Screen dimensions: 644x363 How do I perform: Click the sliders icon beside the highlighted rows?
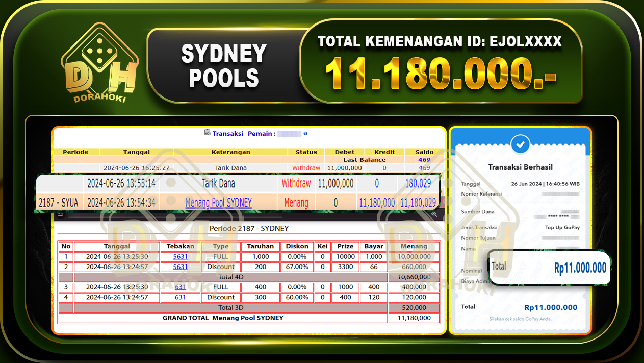[x=60, y=214]
